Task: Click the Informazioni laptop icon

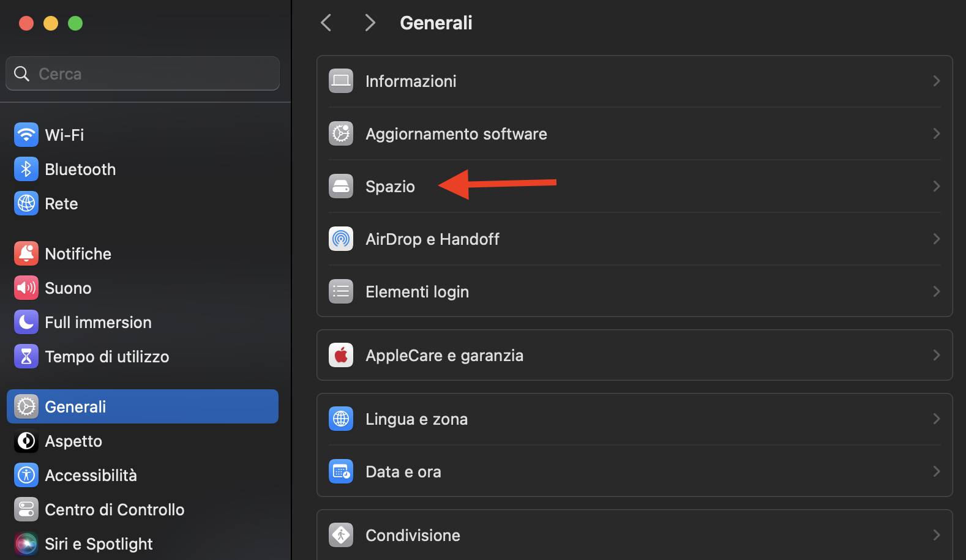Action: pos(341,81)
